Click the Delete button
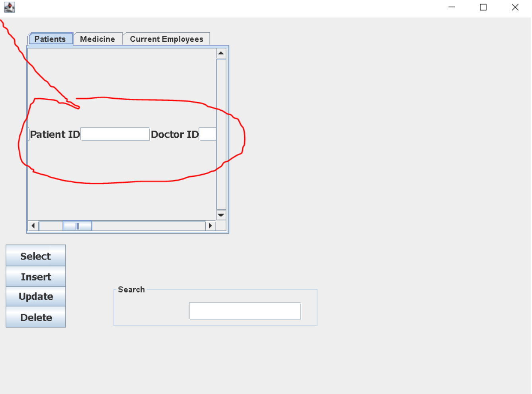Screen dimensions: 532x394 coord(36,317)
